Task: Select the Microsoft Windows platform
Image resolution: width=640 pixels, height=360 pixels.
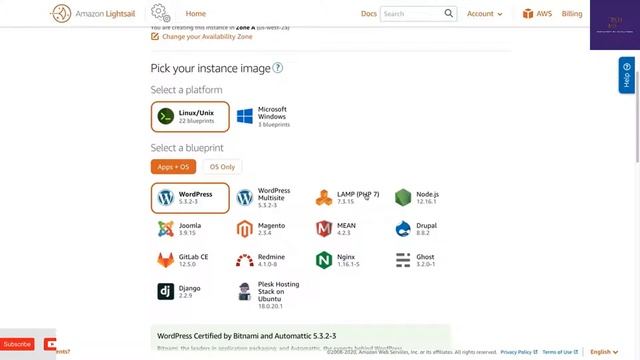Action: coord(264,117)
